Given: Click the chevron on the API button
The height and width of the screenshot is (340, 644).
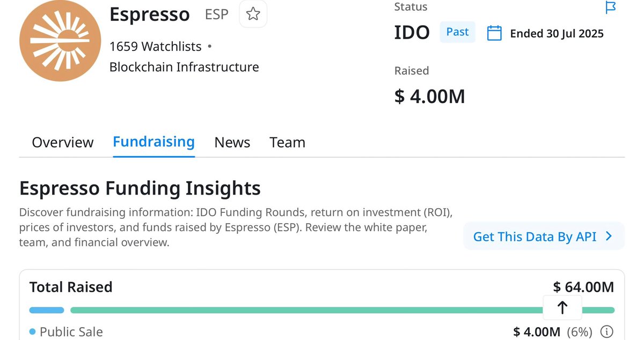Looking at the screenshot, I should pos(609,236).
